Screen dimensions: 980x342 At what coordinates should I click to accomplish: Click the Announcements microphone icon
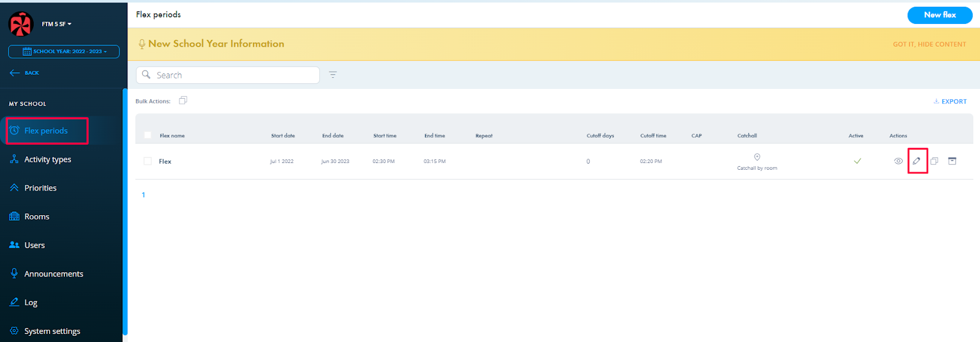pyautogui.click(x=14, y=273)
